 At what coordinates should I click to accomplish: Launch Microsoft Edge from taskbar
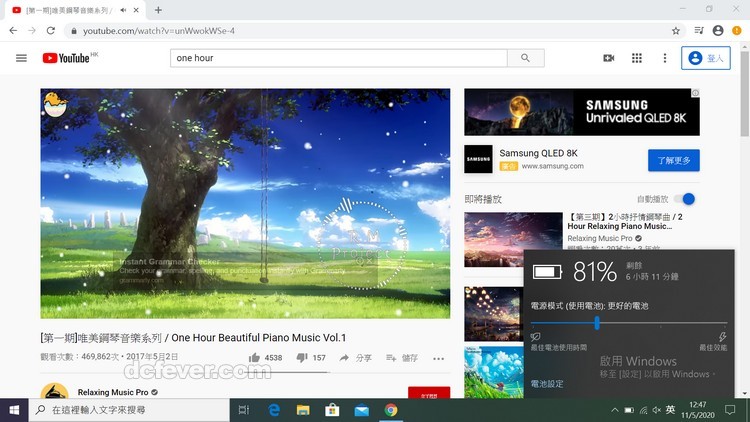274,410
